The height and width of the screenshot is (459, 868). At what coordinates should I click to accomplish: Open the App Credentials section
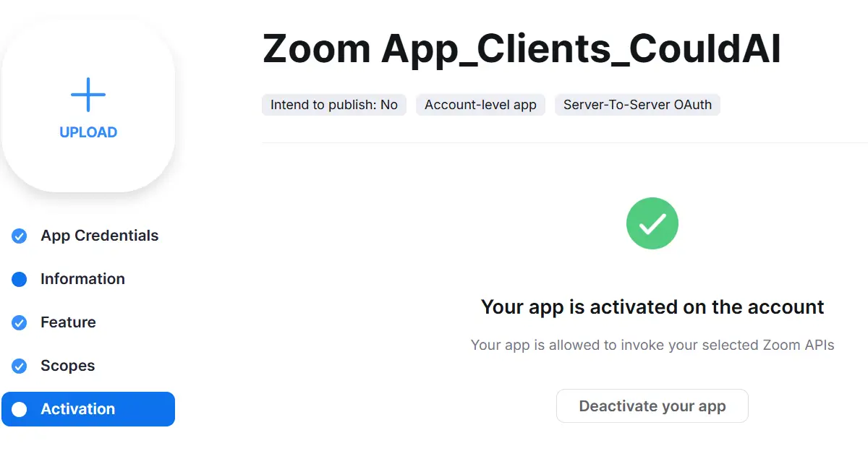click(x=99, y=236)
